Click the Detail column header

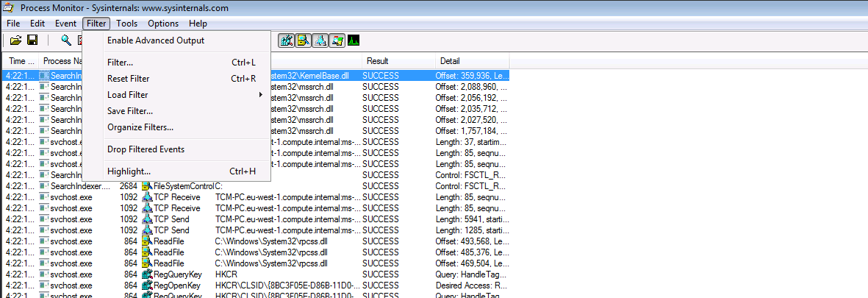click(x=450, y=61)
